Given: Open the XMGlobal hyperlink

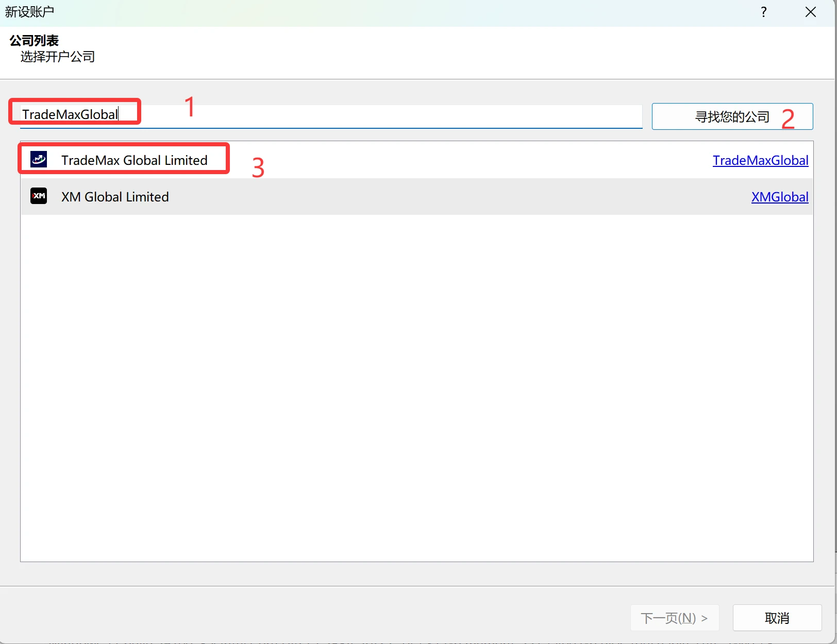Looking at the screenshot, I should [x=779, y=197].
